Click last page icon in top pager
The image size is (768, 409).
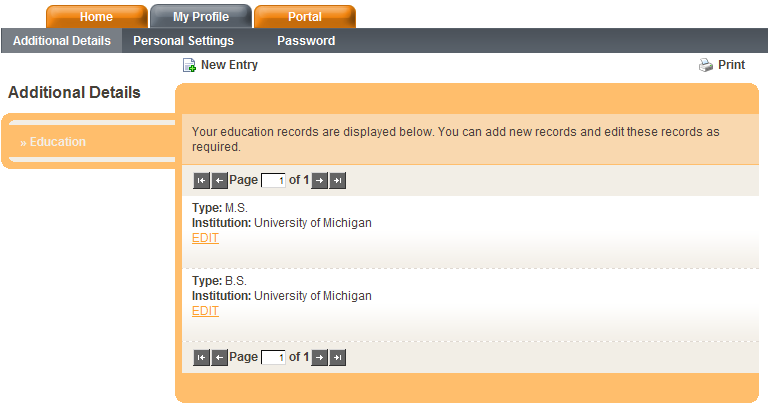pyautogui.click(x=338, y=181)
